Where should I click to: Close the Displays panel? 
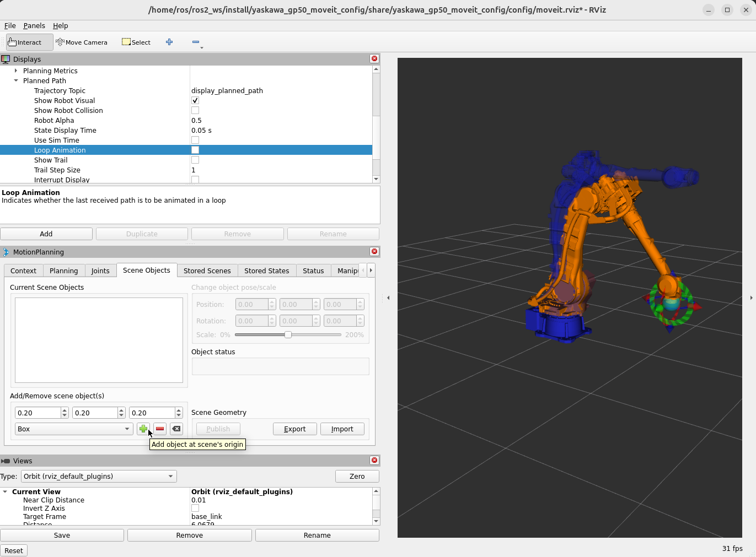tap(374, 58)
